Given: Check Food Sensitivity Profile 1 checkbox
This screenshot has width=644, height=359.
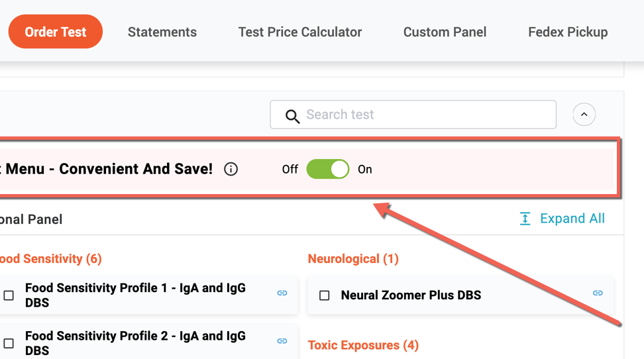Looking at the screenshot, I should [x=9, y=295].
